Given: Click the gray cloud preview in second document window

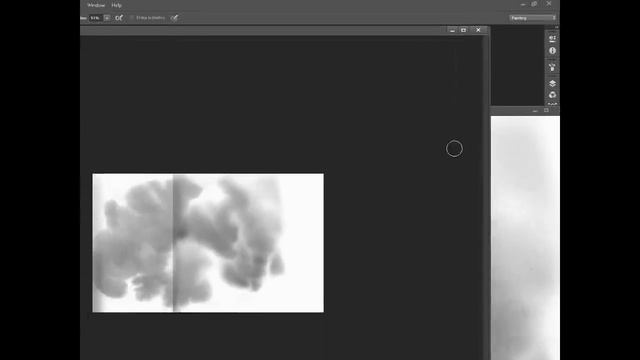Looking at the screenshot, I should tap(525, 238).
